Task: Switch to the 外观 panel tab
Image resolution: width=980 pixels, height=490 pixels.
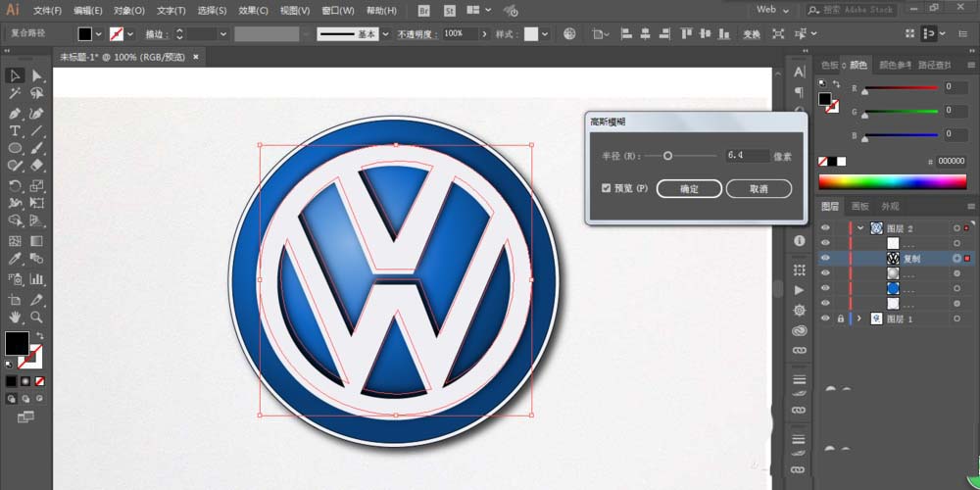Action: [890, 207]
